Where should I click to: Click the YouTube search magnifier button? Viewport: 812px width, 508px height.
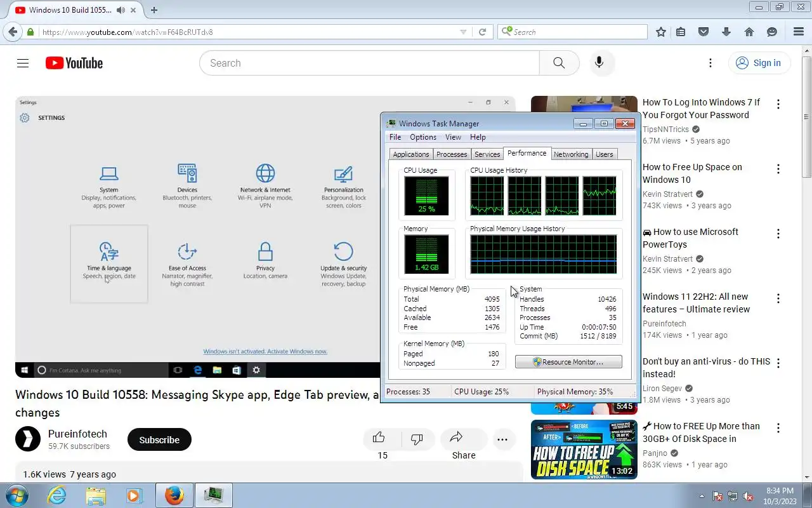tap(559, 63)
